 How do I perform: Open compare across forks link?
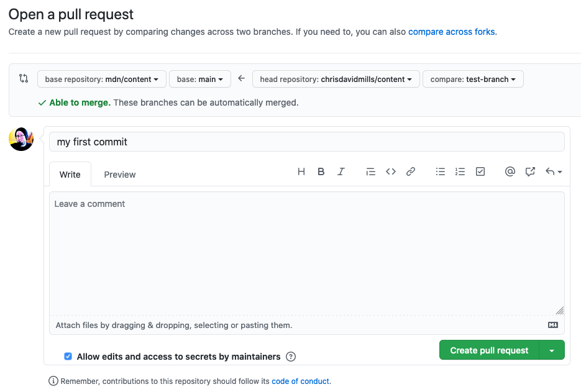click(451, 32)
